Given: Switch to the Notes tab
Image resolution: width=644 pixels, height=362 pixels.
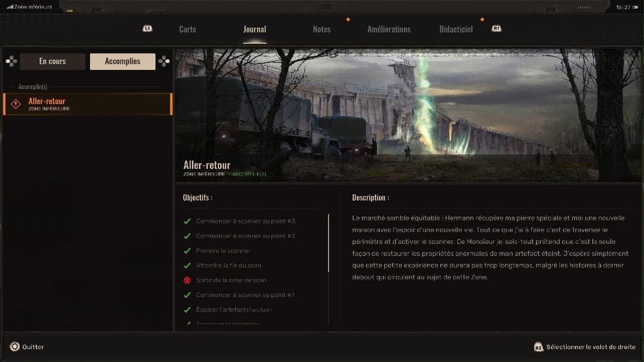Looking at the screenshot, I should [x=321, y=29].
